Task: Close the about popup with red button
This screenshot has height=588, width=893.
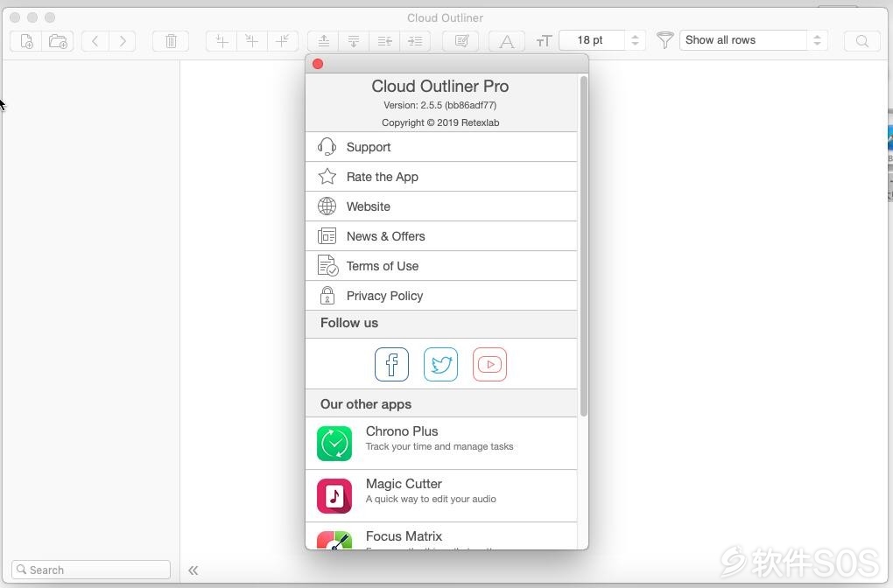Action: pyautogui.click(x=318, y=64)
